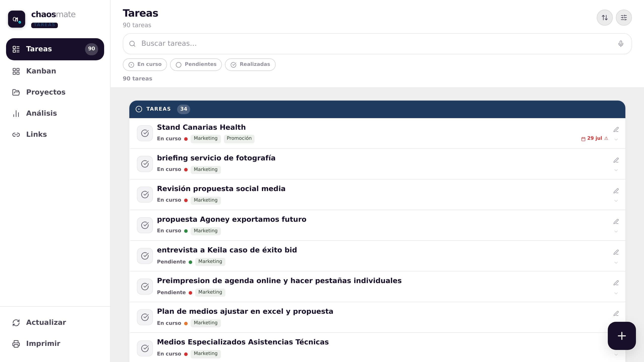Viewport: 644px width, 362px height.
Task: Check off Preimpresion de agenda online
Action: tap(145, 287)
